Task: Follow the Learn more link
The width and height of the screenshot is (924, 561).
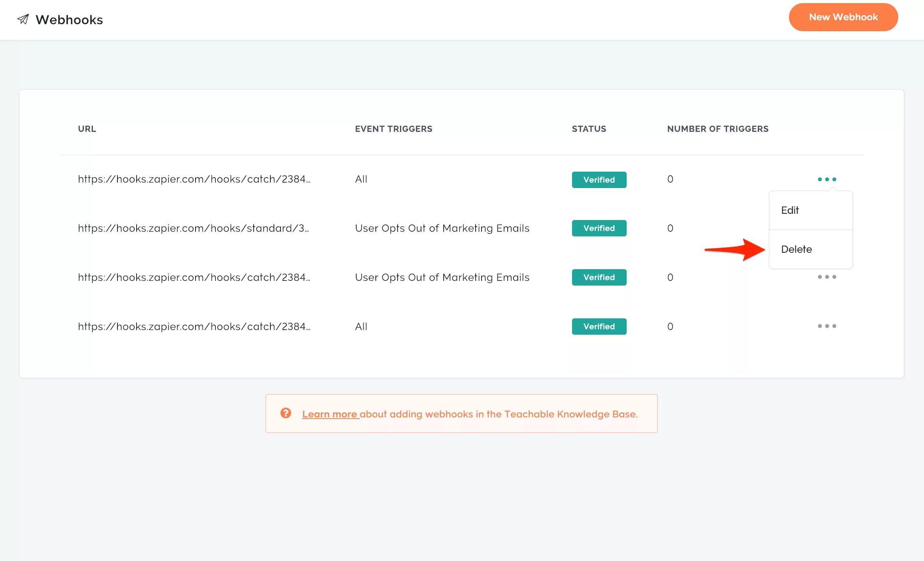Action: tap(330, 414)
